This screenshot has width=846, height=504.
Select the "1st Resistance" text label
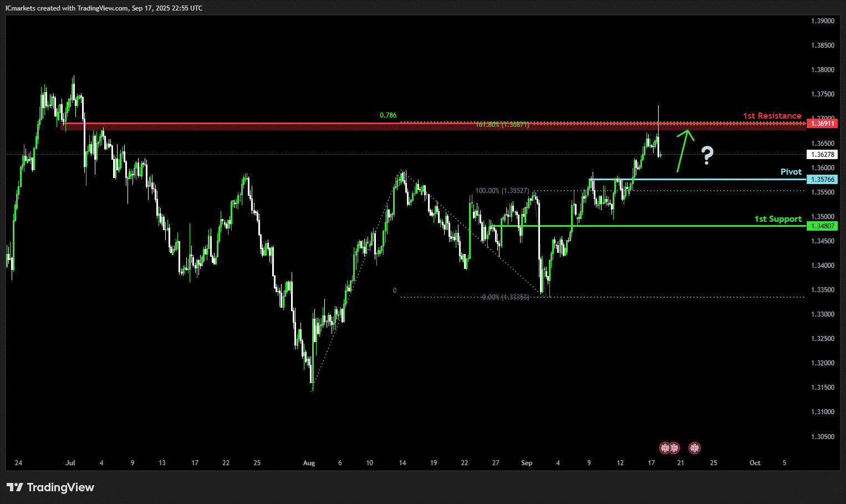pos(772,116)
